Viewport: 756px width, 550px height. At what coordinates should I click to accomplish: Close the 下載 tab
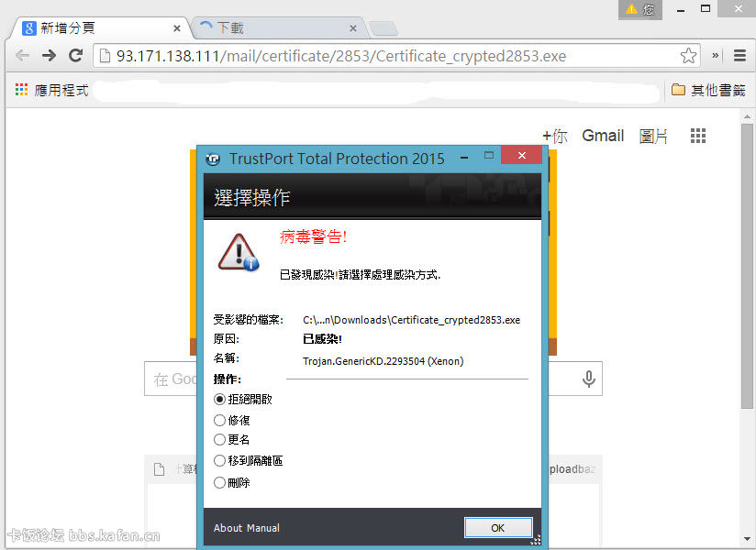click(353, 28)
